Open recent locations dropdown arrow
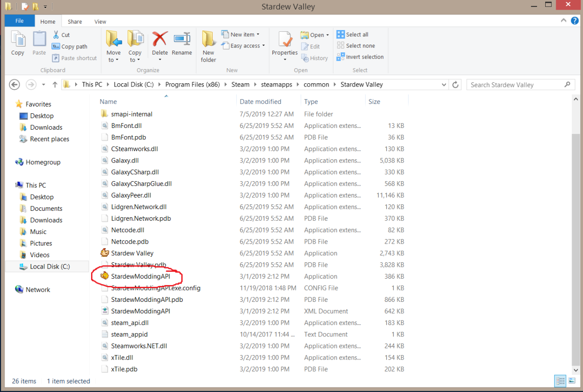The image size is (583, 392). [x=44, y=85]
